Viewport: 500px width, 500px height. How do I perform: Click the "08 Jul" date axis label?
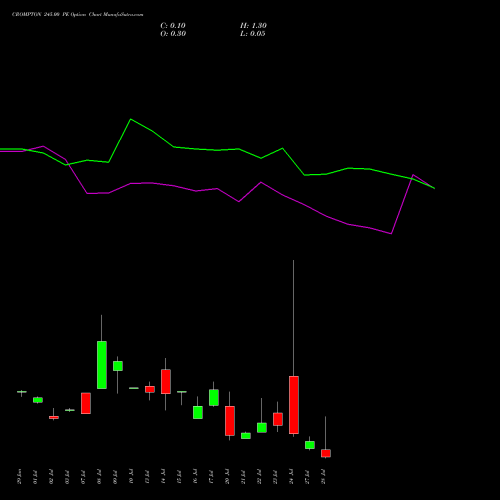(100, 477)
